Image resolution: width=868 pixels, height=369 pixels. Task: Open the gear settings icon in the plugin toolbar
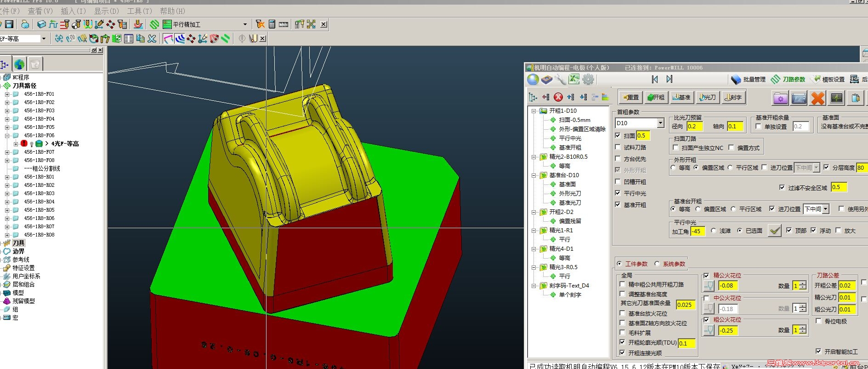pos(588,80)
